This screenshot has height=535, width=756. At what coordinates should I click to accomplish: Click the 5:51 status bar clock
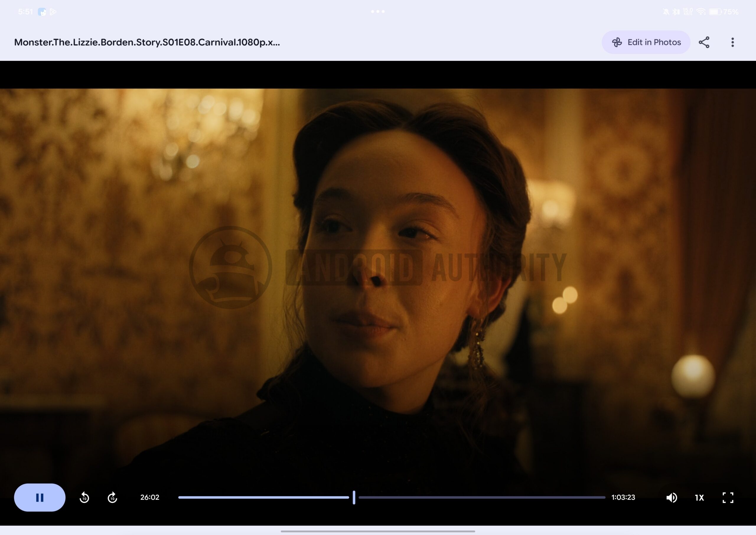coord(25,12)
